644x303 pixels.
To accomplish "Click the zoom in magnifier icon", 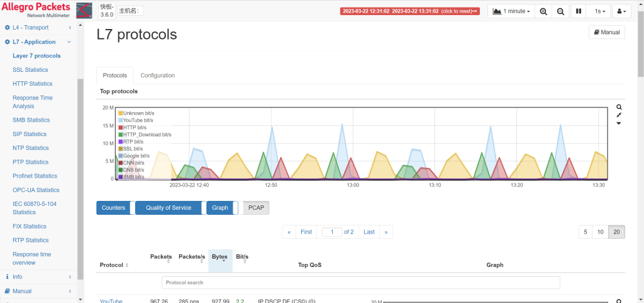I will pos(543,11).
